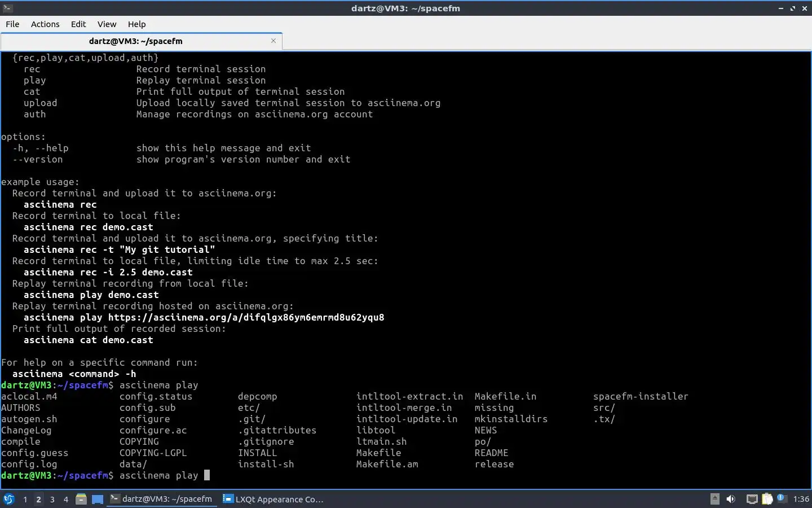Click the '--version' option text
Viewport: 812px width, 508px height.
pos(38,159)
